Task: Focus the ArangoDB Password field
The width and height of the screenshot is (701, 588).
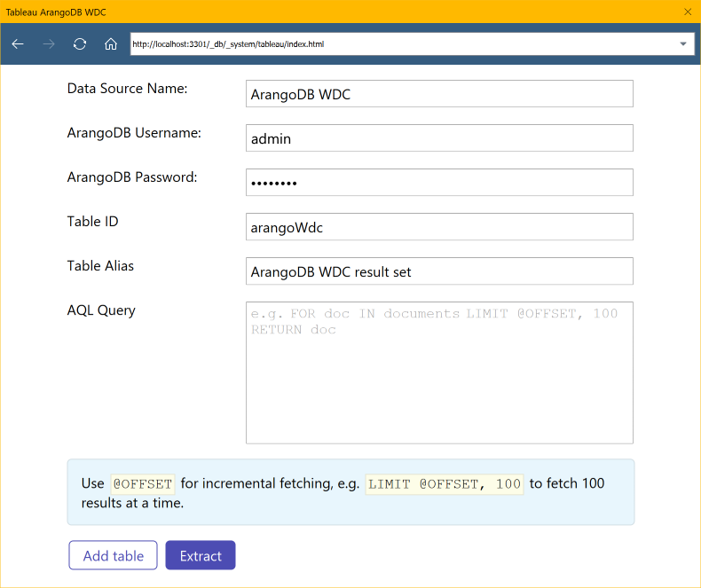Action: tap(439, 183)
